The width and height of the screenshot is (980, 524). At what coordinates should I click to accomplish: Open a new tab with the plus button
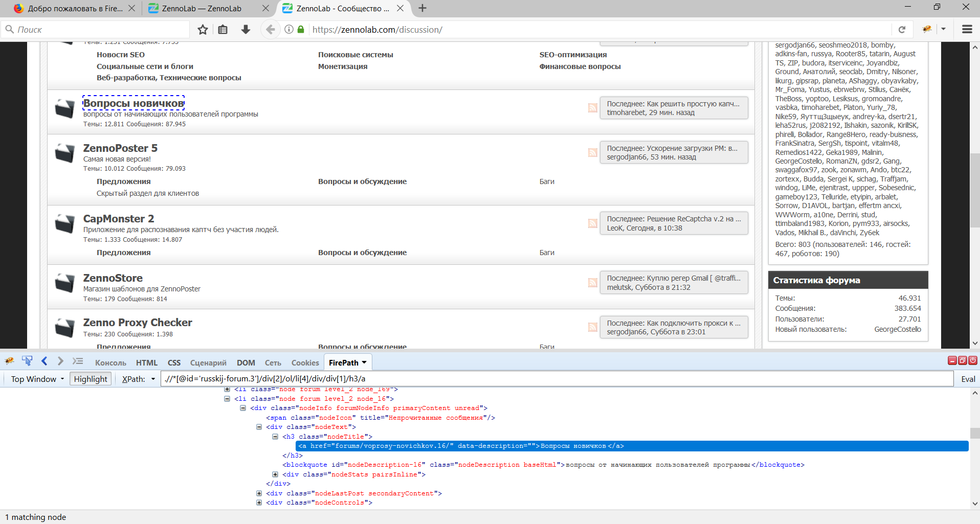tap(422, 8)
